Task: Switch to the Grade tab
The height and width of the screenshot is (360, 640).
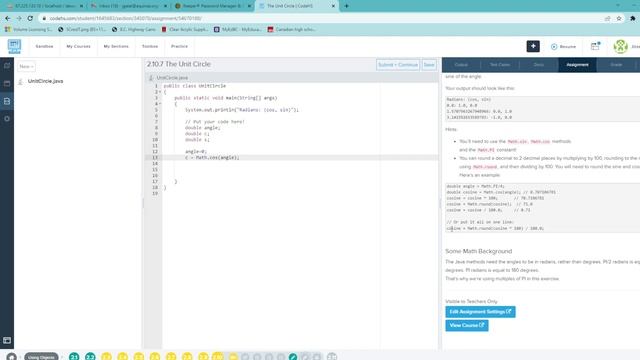Action: tap(616, 65)
